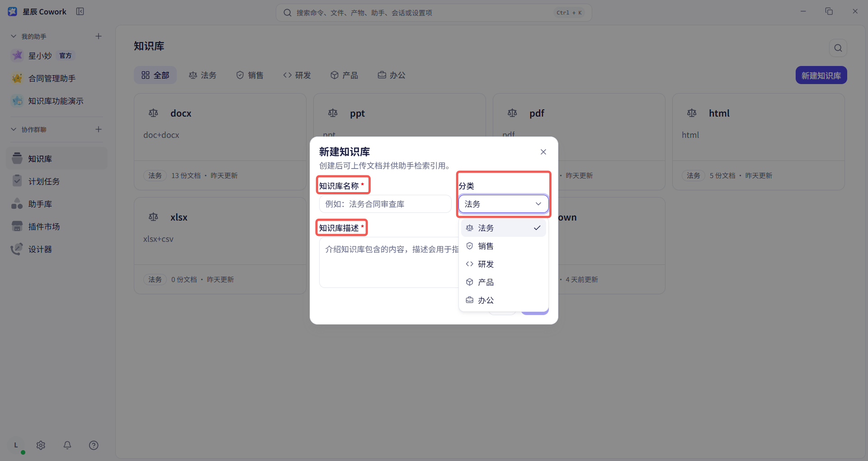Collapse the 我的助手 section
Screen dimensions: 868x461
pos(14,36)
